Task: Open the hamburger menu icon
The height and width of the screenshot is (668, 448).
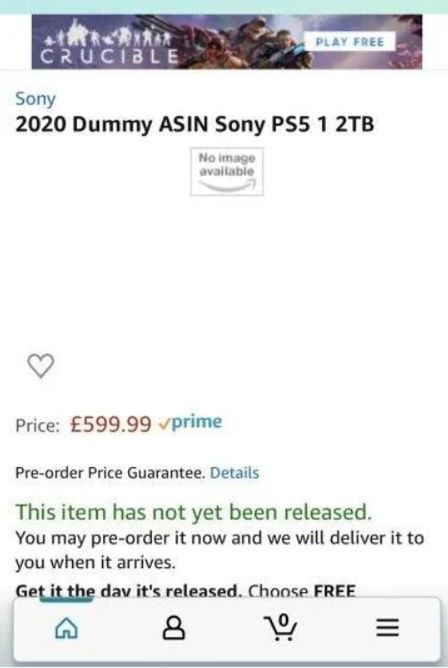Action: click(388, 628)
